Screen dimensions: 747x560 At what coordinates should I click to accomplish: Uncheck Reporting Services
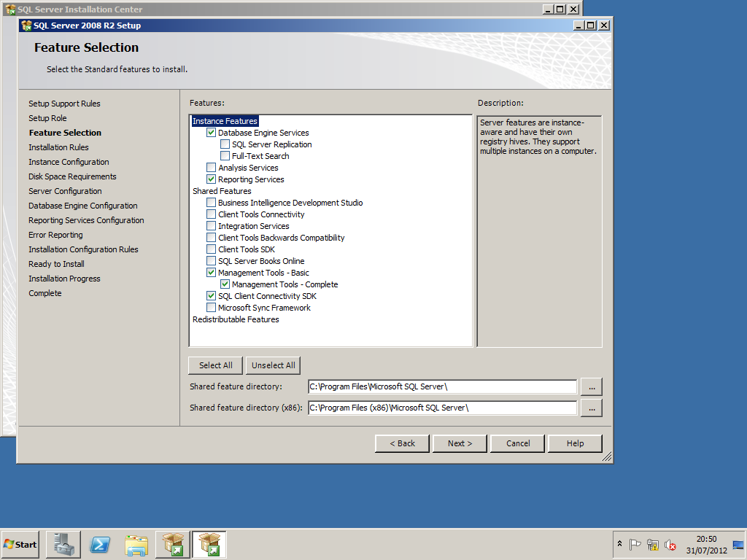click(211, 179)
